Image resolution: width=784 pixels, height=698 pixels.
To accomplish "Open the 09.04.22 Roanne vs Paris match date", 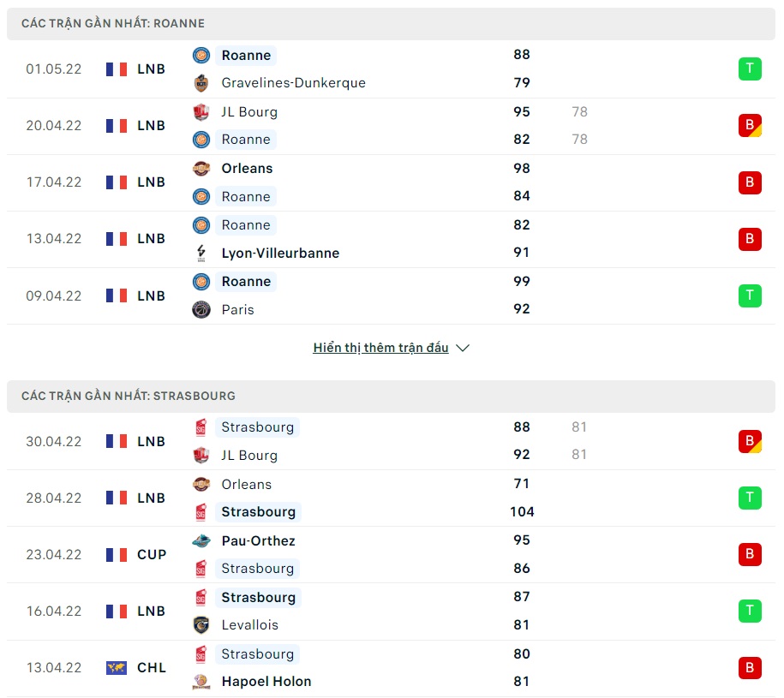I will (54, 295).
